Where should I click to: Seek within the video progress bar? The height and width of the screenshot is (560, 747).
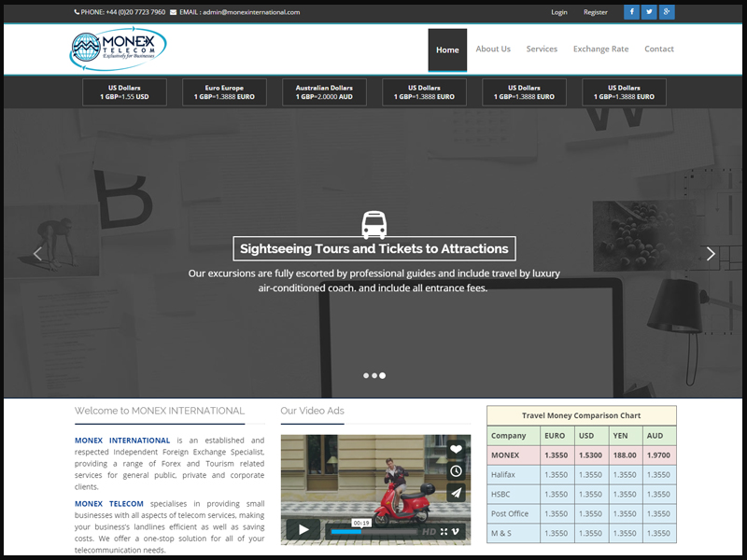373,531
